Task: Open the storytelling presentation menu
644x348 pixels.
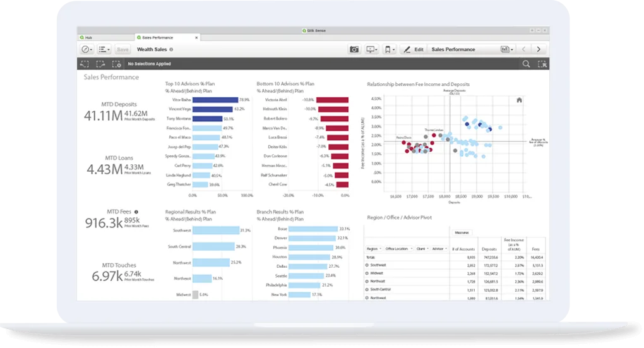Action: (371, 49)
